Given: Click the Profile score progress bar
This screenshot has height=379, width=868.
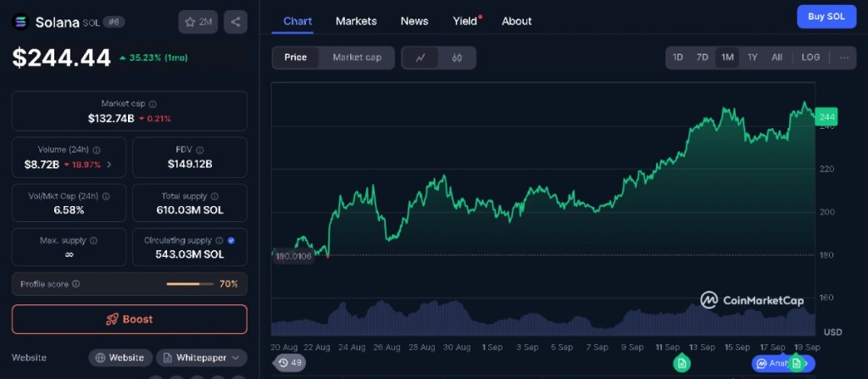Looking at the screenshot, I should (x=189, y=284).
